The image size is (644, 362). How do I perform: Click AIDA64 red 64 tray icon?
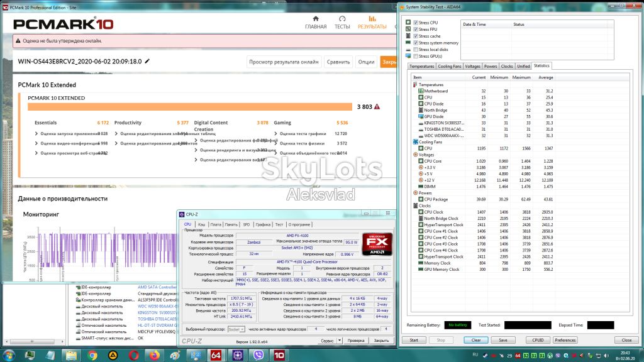(518, 356)
